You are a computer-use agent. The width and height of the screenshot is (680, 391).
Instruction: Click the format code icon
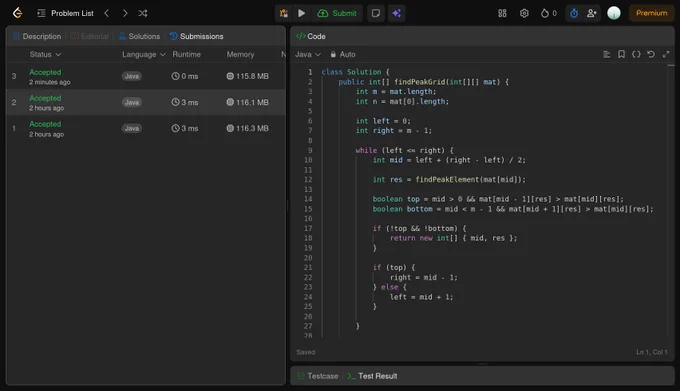click(x=606, y=54)
